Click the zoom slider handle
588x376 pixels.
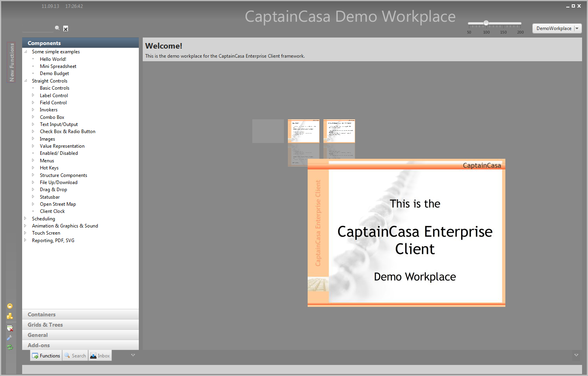click(486, 23)
